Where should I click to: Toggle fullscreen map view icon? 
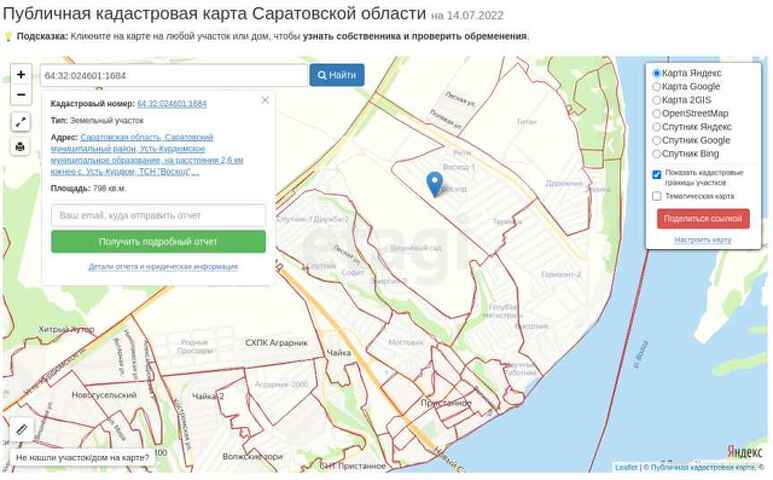click(x=21, y=122)
